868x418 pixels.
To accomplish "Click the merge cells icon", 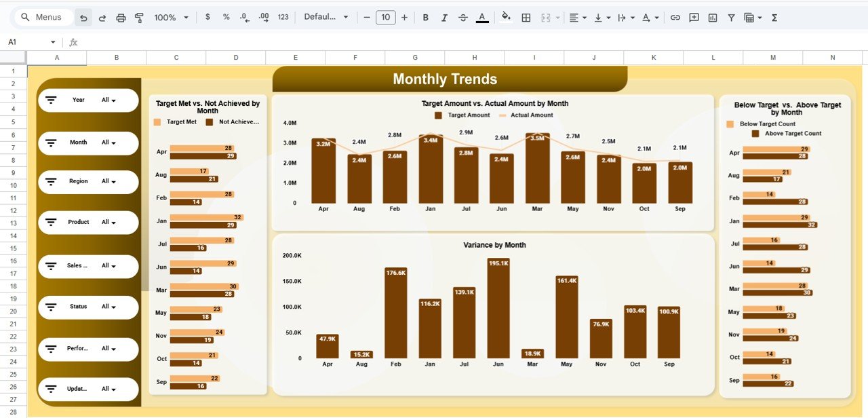I will [545, 17].
